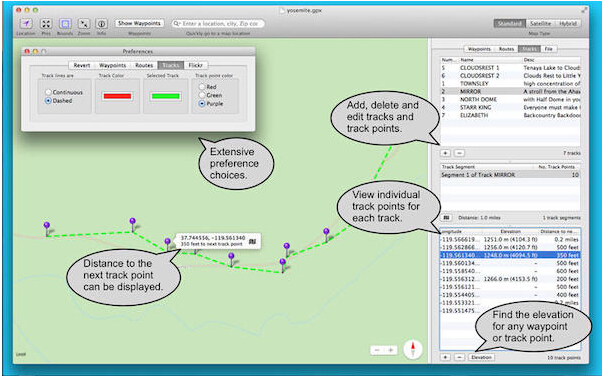
Task: Switch map type to Standard
Action: [x=510, y=23]
